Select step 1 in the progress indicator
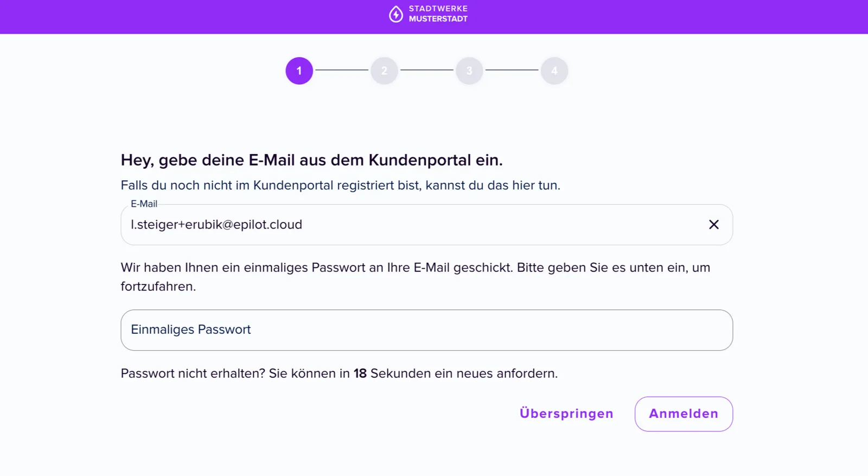The height and width of the screenshot is (476, 868). click(x=299, y=71)
